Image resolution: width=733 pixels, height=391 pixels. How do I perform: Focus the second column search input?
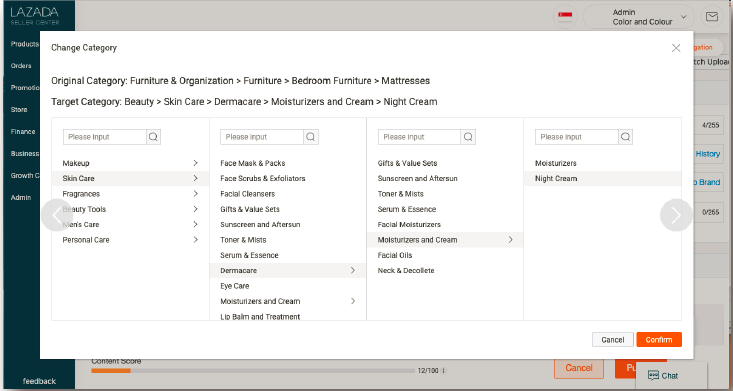point(262,137)
